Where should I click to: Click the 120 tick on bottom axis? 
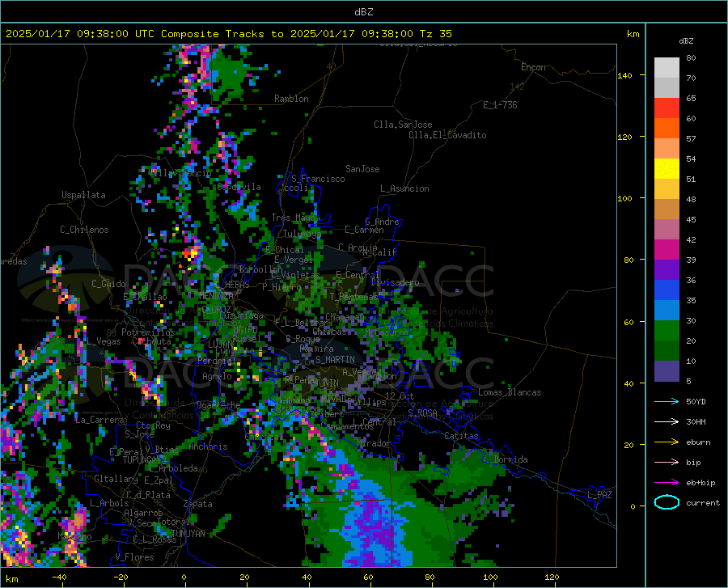click(x=552, y=577)
